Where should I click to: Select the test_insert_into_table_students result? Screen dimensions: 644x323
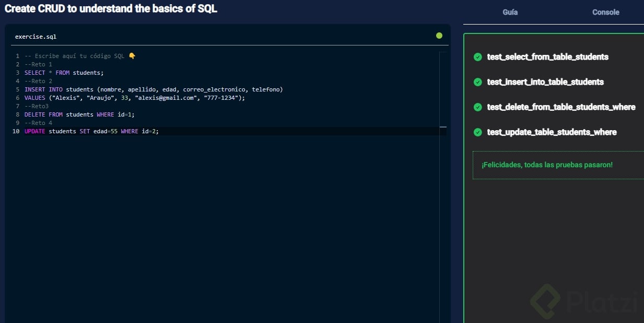(x=545, y=82)
